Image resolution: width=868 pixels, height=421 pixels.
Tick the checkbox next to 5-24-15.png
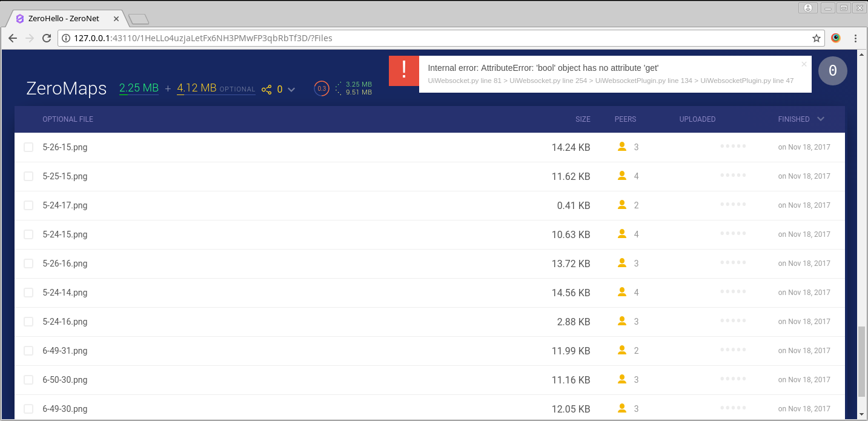[x=28, y=234]
